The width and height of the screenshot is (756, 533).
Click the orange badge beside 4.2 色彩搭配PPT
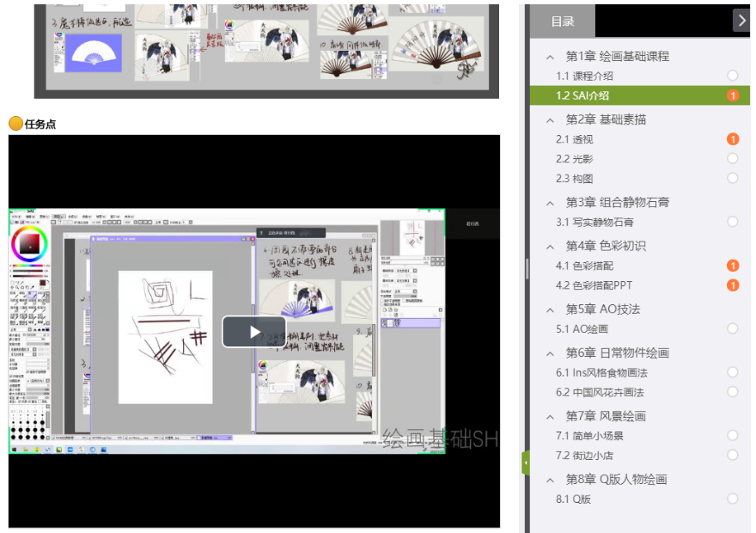[x=733, y=285]
